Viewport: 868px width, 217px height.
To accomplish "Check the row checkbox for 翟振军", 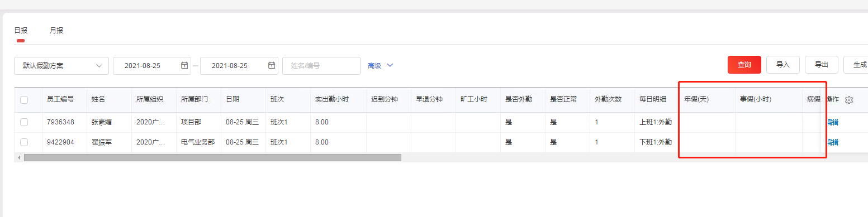I will click(x=24, y=142).
